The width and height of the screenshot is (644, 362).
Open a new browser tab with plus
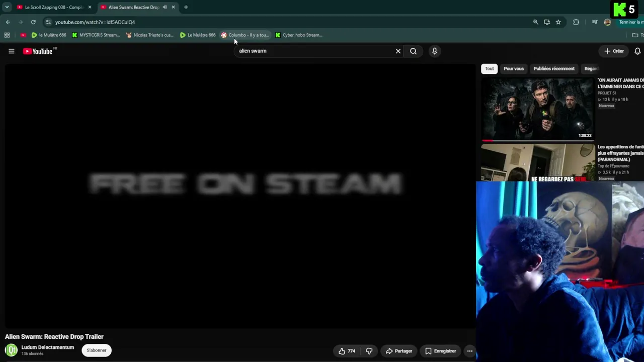pyautogui.click(x=186, y=7)
